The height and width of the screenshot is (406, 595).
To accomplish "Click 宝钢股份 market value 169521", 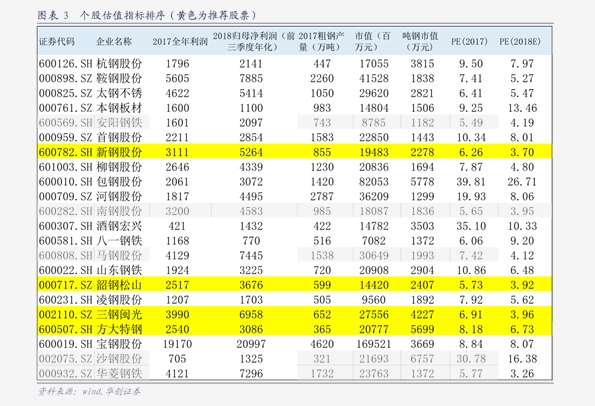I will coord(373,344).
